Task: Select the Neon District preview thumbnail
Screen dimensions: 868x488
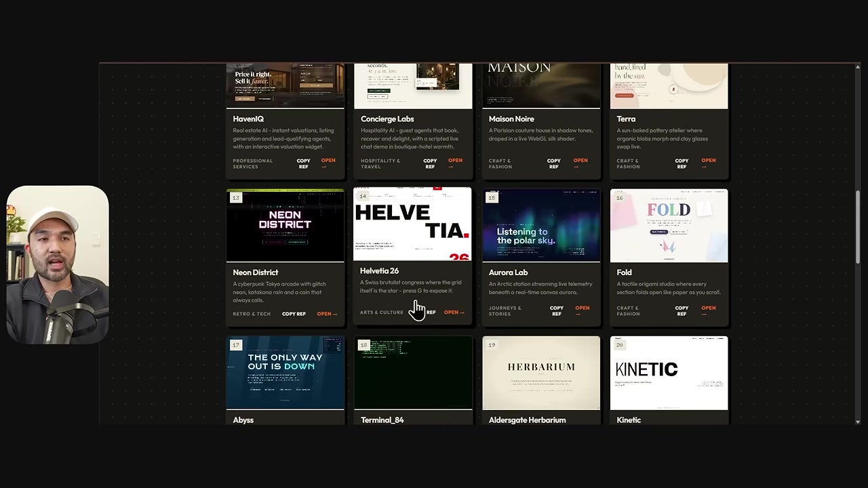Action: (x=285, y=225)
